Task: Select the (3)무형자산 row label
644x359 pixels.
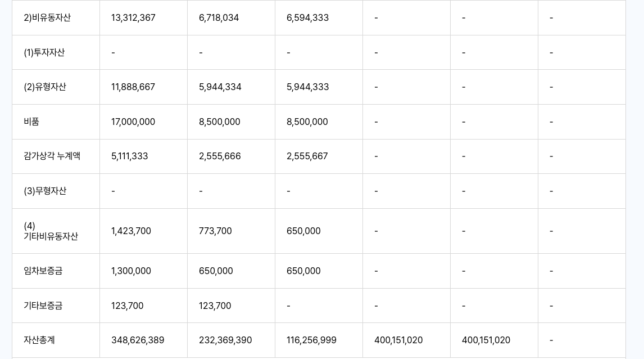Action: click(x=45, y=191)
